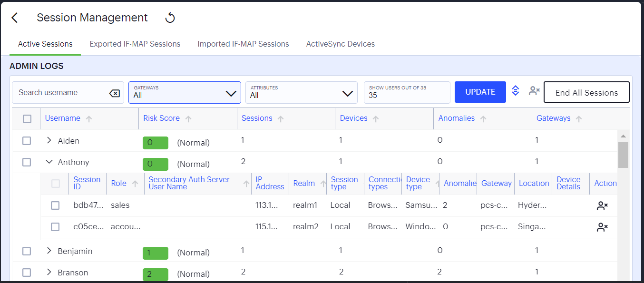Click the Device Details column header

pyautogui.click(x=568, y=183)
